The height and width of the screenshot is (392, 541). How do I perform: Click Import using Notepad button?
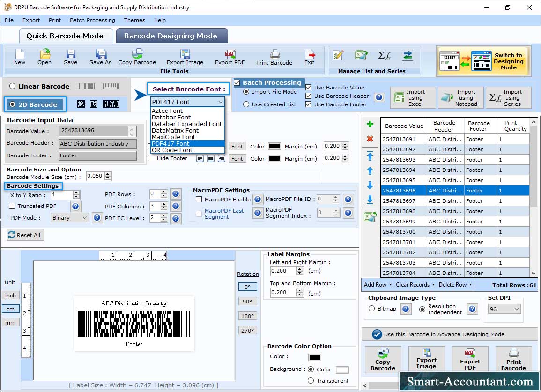[x=461, y=98]
